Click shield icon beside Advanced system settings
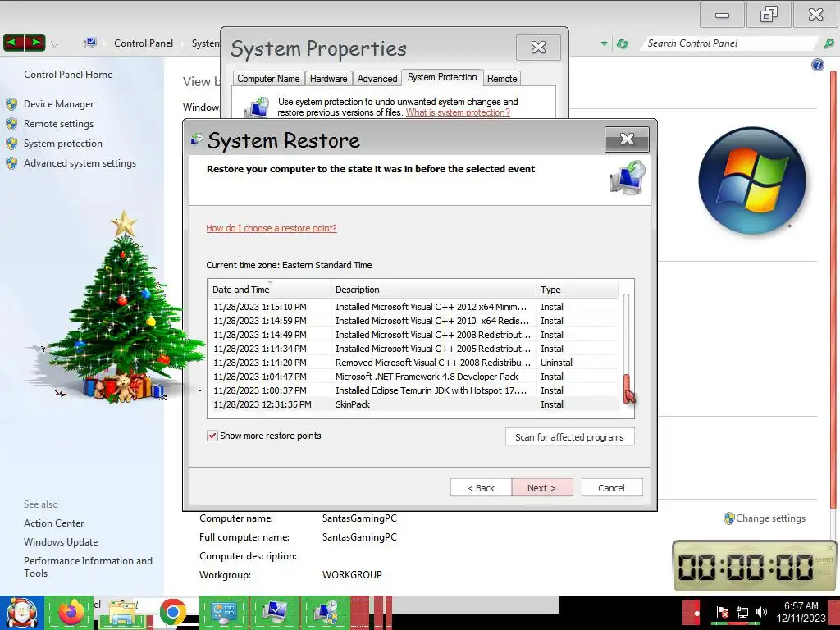The height and width of the screenshot is (630, 840). [x=11, y=163]
